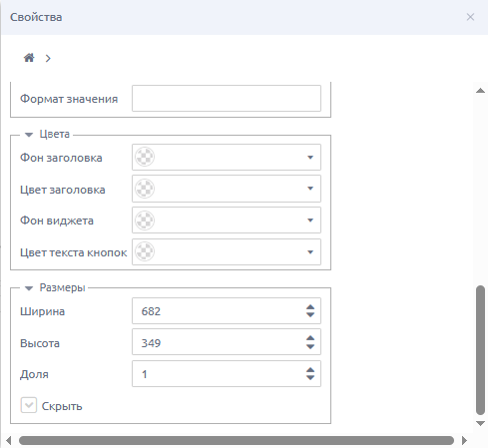Toggle the Скрыть checkbox
This screenshot has height=448, width=488.
[29, 405]
